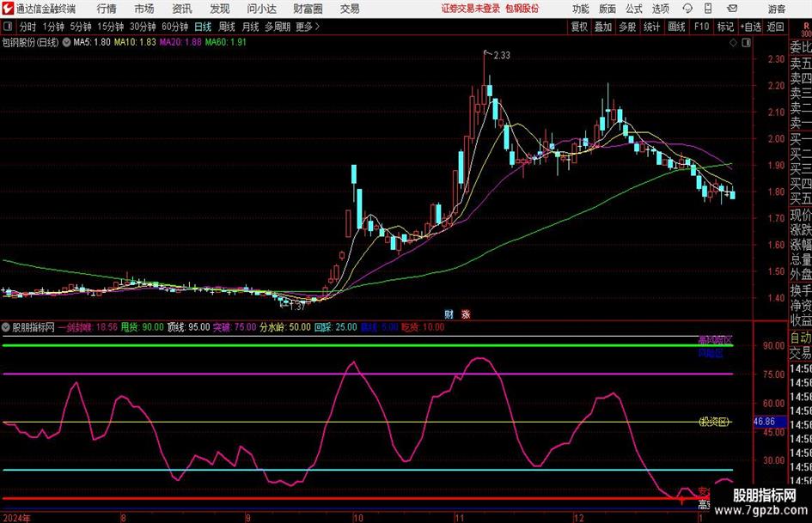
Task: Click MA10: 1.83 value
Action: (135, 42)
